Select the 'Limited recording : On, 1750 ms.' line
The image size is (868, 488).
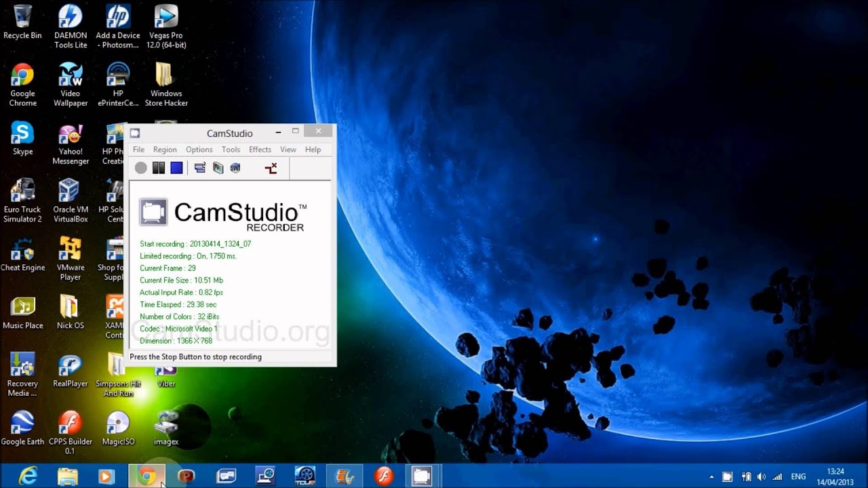pyautogui.click(x=189, y=256)
